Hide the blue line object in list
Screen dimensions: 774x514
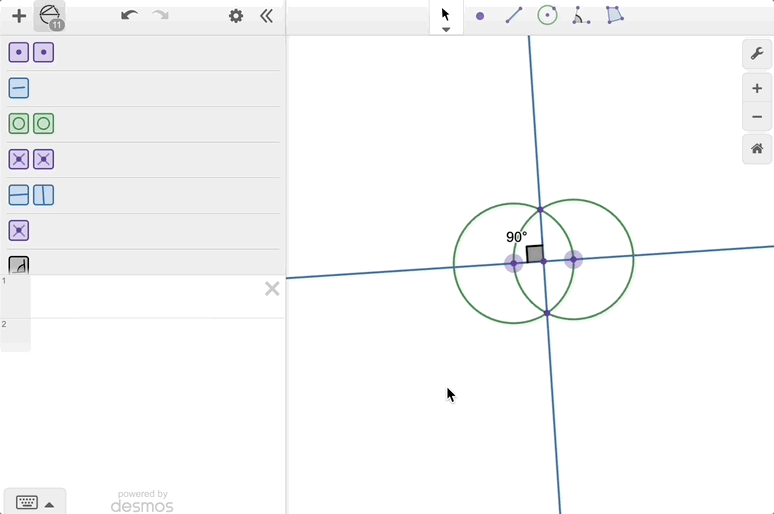point(19,89)
